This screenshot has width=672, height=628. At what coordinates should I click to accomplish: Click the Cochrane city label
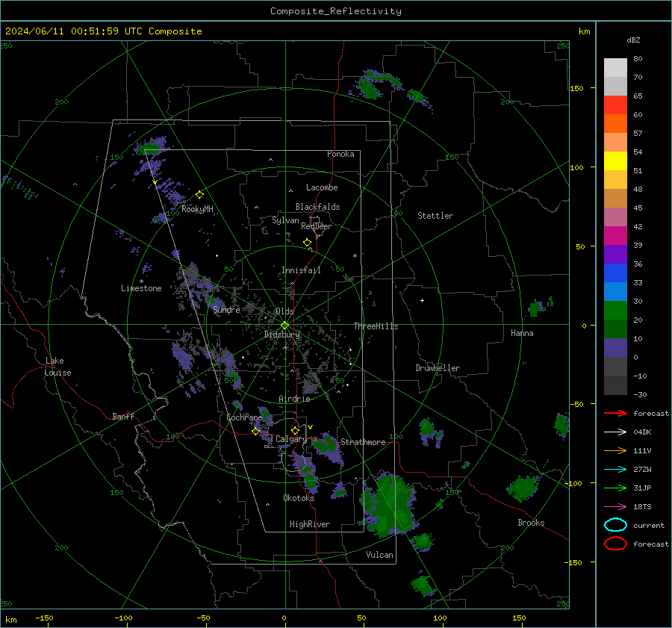pos(244,417)
